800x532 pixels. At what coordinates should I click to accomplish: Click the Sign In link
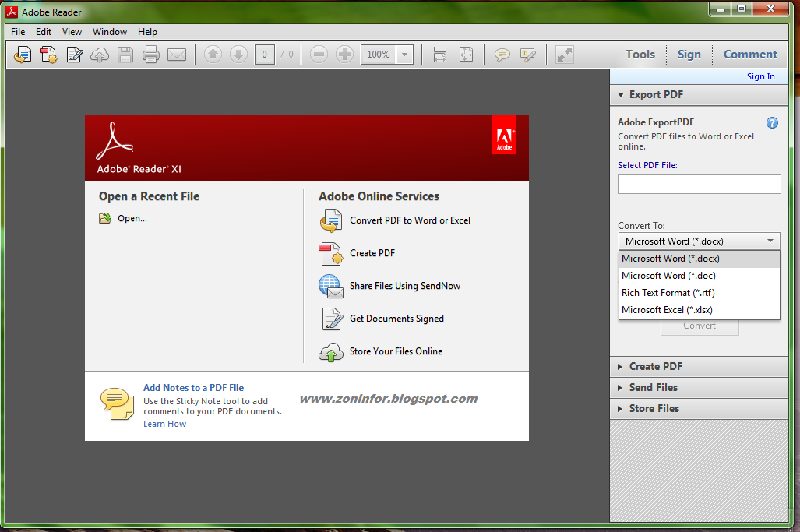coord(760,76)
